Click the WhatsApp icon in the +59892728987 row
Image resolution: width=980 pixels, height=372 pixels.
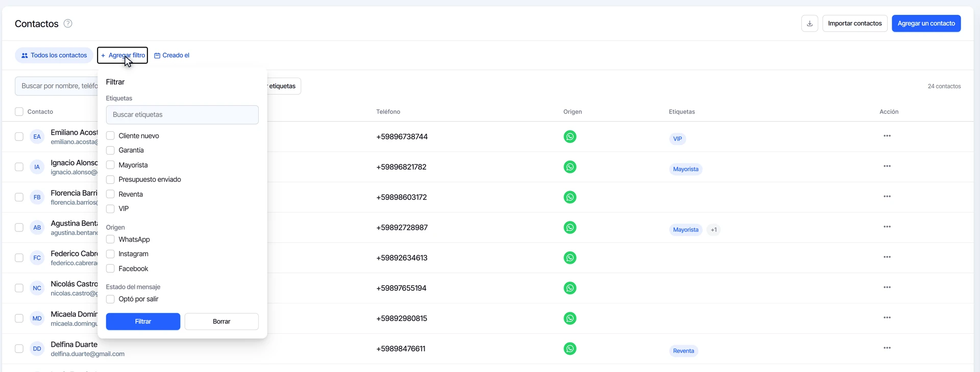(x=570, y=227)
